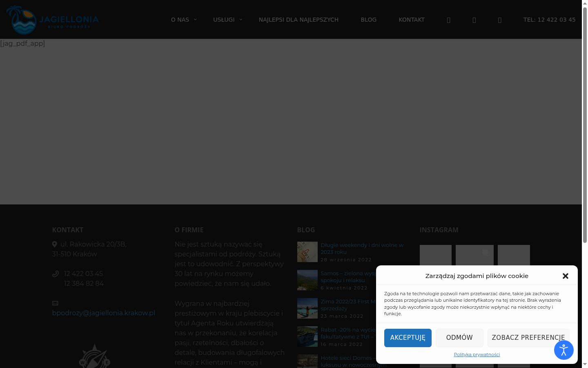The height and width of the screenshot is (368, 588).
Task: Click the map pin icon by ul. Rakowicka
Action: click(x=55, y=244)
